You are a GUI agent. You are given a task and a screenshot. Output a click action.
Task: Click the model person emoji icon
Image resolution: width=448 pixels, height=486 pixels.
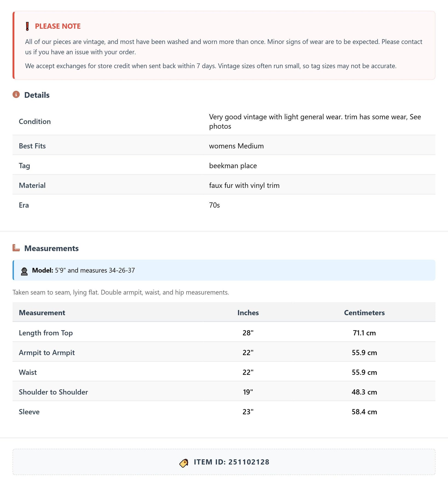(24, 271)
